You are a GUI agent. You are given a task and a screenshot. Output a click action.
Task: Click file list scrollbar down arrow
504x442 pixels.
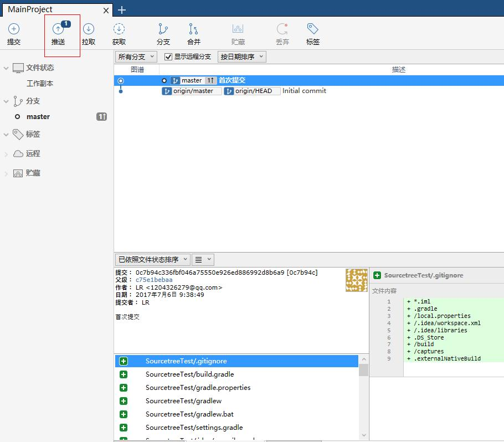point(364,435)
